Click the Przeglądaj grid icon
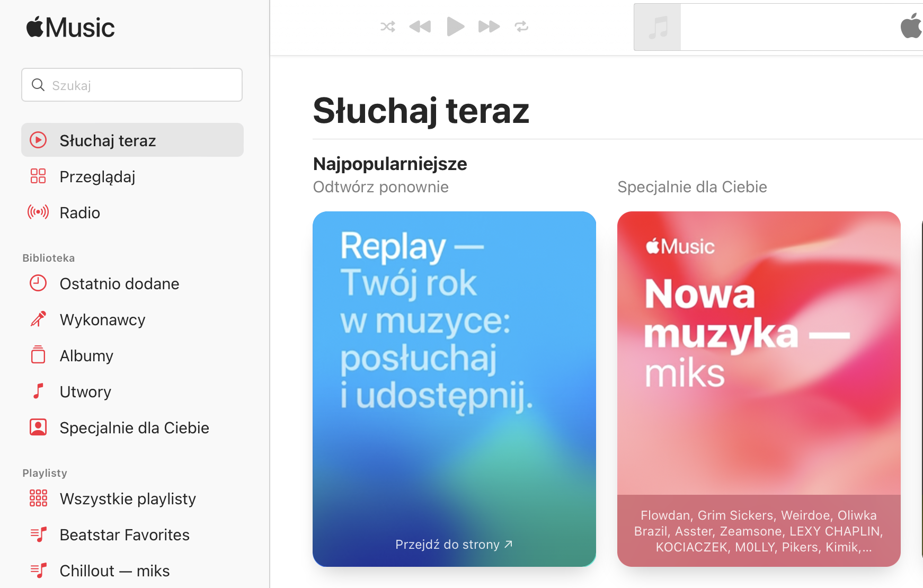The image size is (923, 588). click(38, 176)
